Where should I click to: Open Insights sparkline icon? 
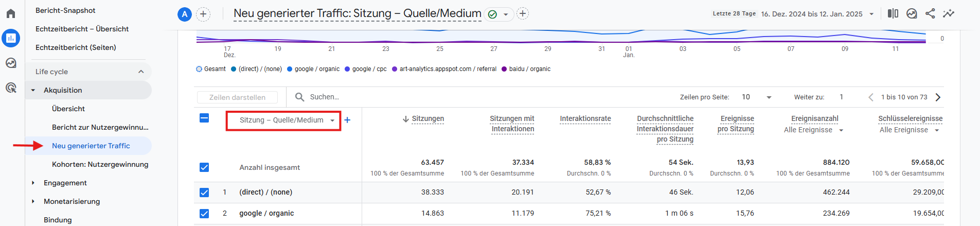(949, 13)
